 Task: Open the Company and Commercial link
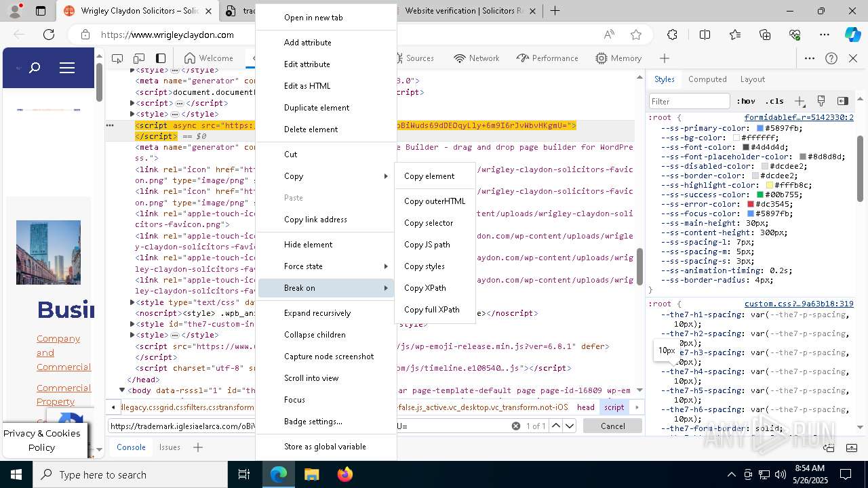click(64, 352)
